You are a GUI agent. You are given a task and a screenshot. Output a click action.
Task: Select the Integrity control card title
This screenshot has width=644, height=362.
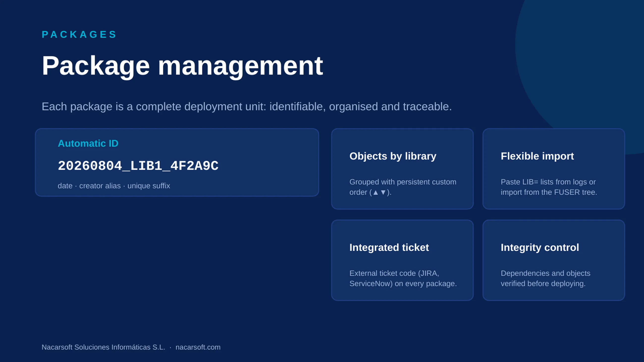pos(540,248)
